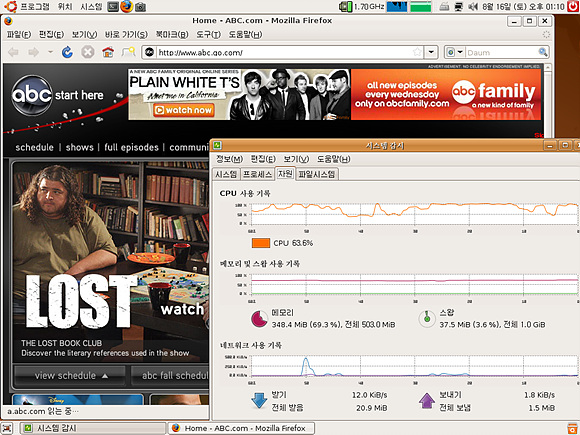
Task: Open Firefox 북마크(B) menu
Action: pyautogui.click(x=172, y=34)
